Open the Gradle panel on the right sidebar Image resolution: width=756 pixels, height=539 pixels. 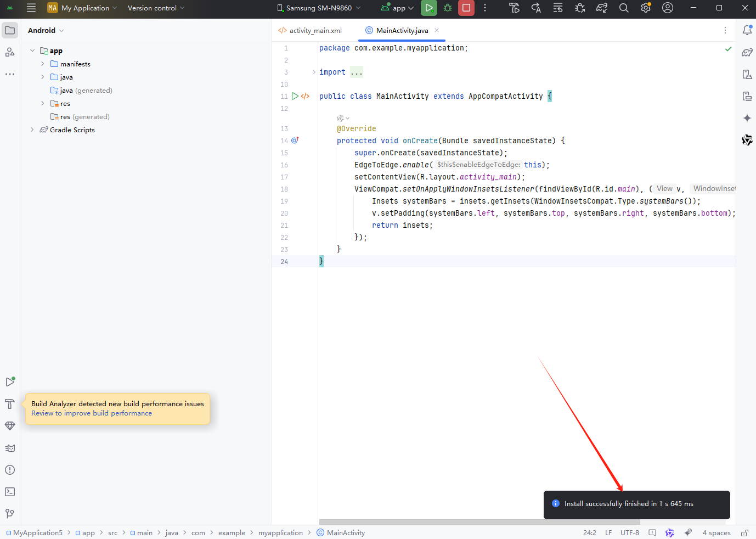[747, 52]
